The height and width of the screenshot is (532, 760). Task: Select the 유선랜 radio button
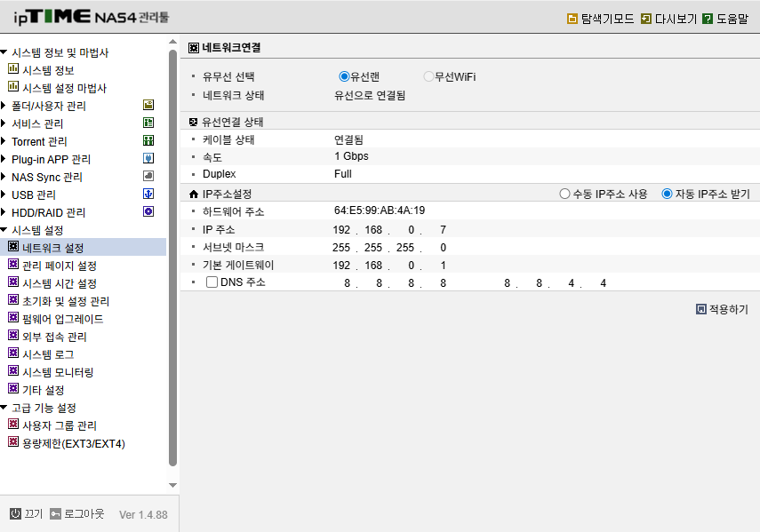[x=344, y=76]
